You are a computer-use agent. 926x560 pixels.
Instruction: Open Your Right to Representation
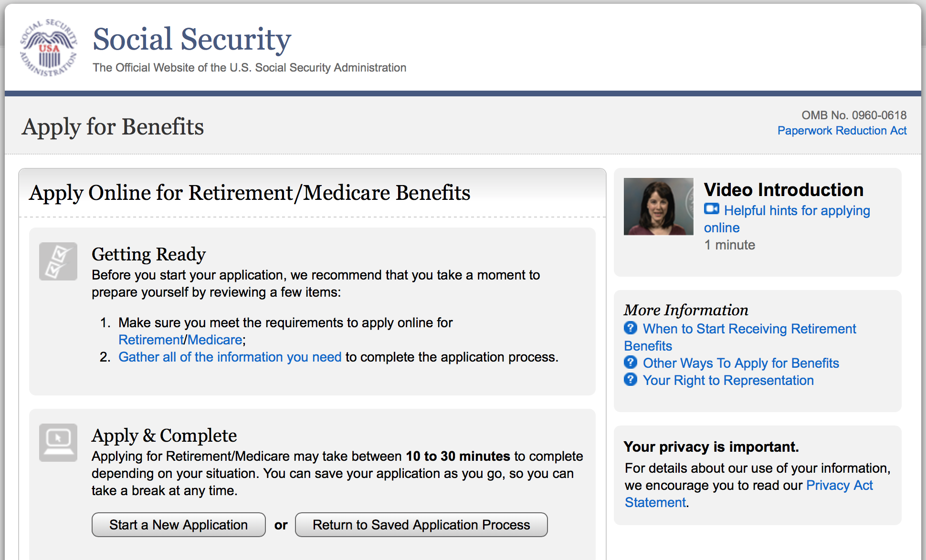(728, 380)
